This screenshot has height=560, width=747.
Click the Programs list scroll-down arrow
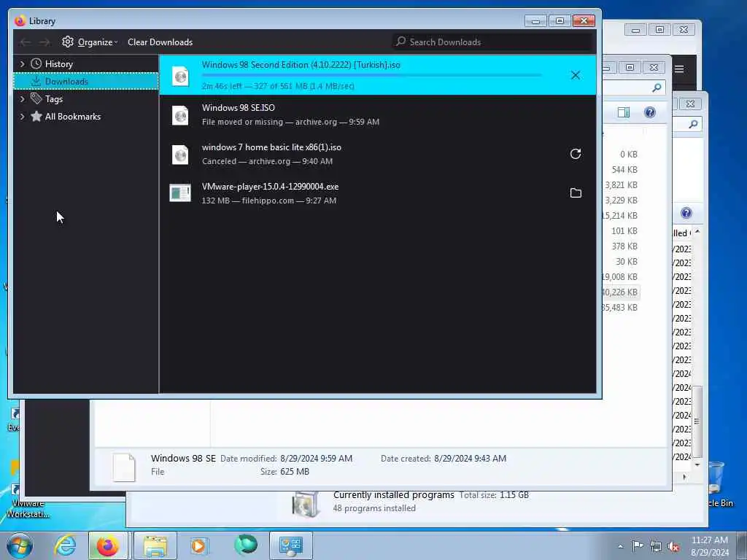[x=697, y=464]
